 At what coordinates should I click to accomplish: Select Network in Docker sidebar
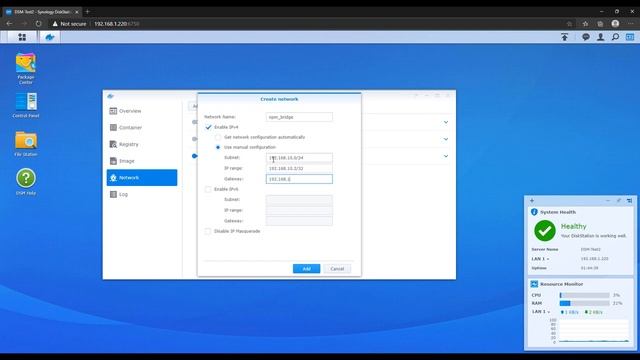[x=142, y=178]
